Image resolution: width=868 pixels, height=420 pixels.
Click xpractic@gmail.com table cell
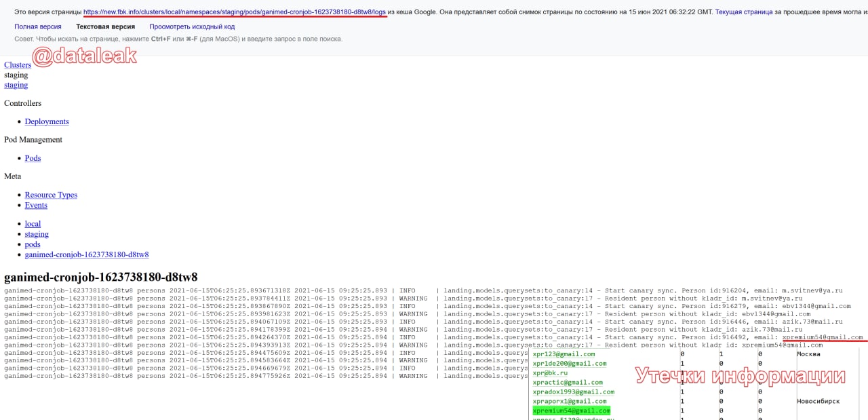(568, 383)
